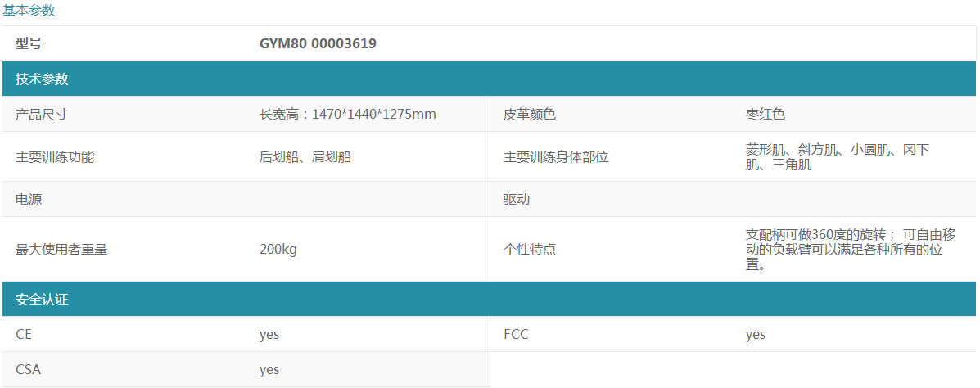Click the 驱动 row label
Screen dimensions: 980x388
[517, 199]
